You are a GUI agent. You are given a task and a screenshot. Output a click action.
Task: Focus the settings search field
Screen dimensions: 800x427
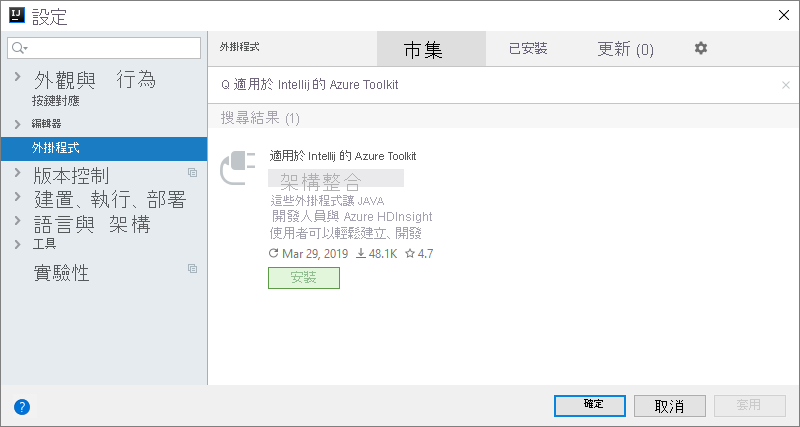104,48
